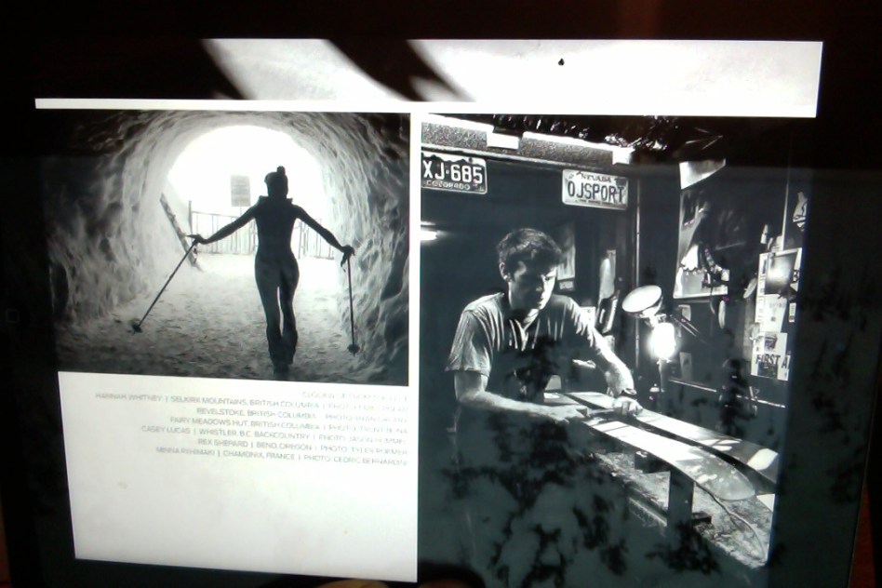This screenshot has height=588, width=882.
Task: Tap the small dark dot in header
Action: [560, 61]
